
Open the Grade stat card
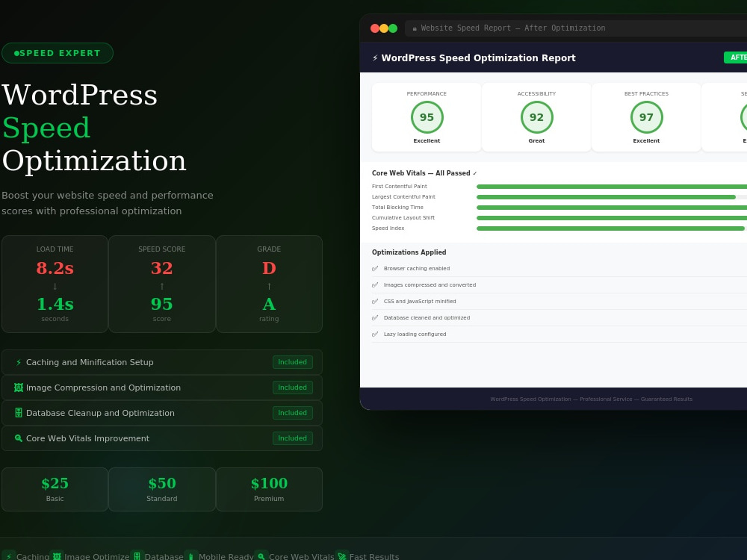269,284
